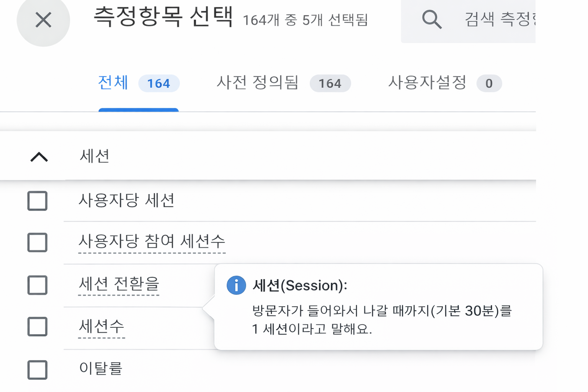Click the blue info icon in tooltip
The width and height of the screenshot is (588, 392).
click(x=236, y=285)
